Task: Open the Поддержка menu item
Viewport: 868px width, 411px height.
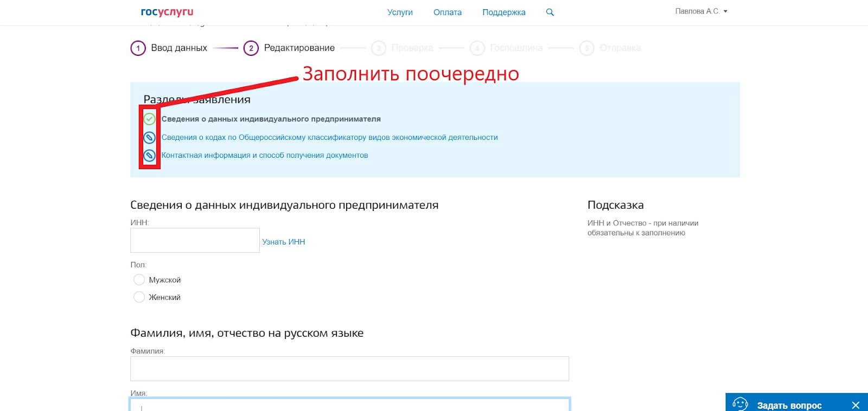Action: click(503, 12)
